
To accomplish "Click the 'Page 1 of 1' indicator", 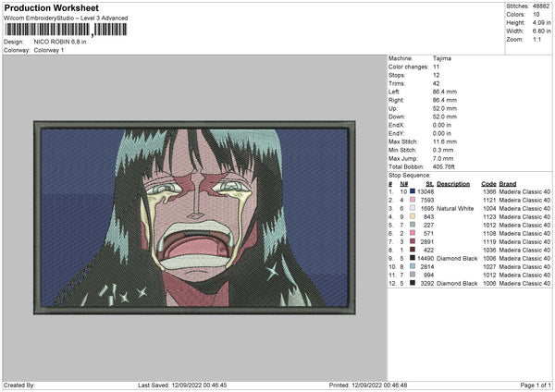I will (536, 385).
